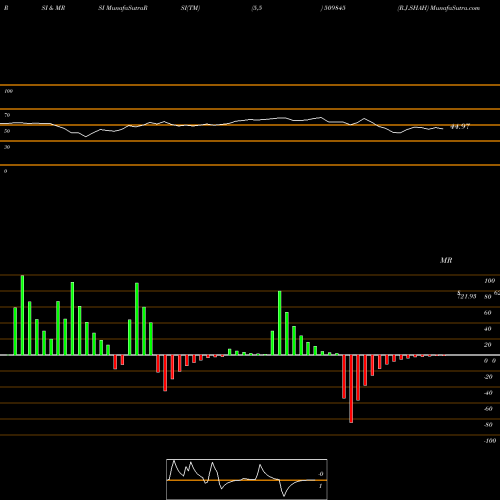The image size is (500, 500).
Task: Select the longest red MR histogram bar
Action: [351, 389]
